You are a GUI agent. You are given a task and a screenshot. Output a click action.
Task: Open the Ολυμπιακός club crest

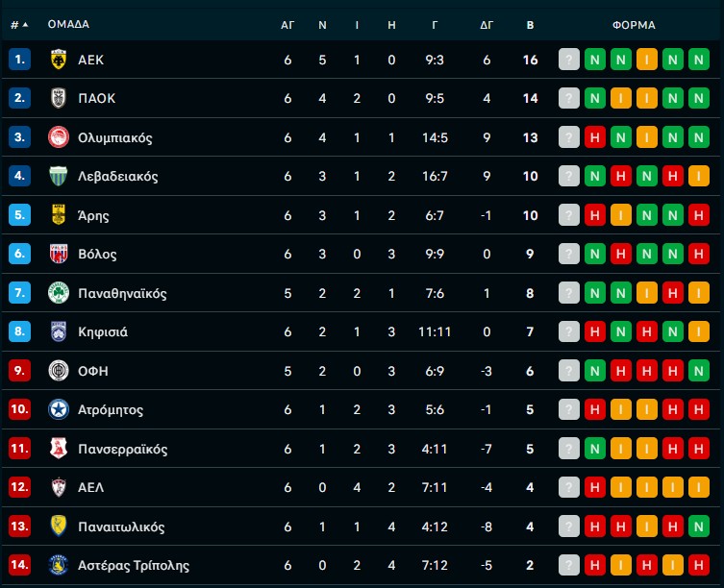pyautogui.click(x=59, y=137)
